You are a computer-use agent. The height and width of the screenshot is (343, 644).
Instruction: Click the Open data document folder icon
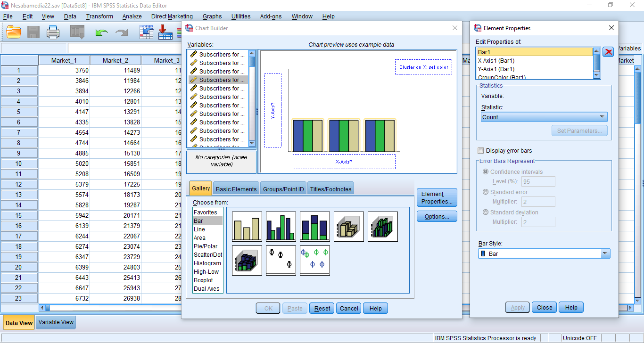tap(14, 32)
